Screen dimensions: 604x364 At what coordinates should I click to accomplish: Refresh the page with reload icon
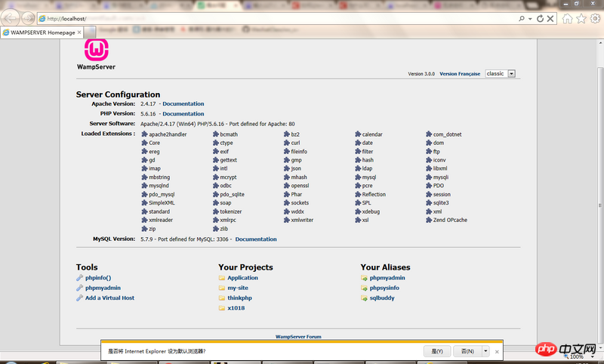coord(540,18)
